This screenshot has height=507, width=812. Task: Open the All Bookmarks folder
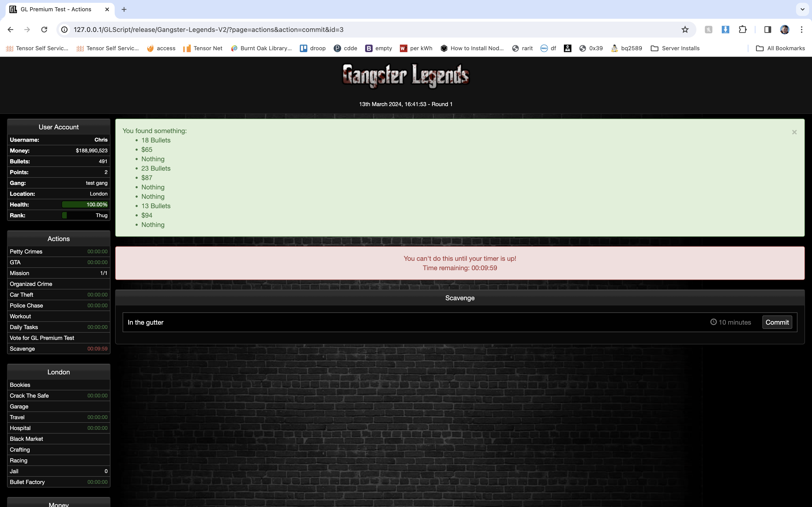coord(780,48)
